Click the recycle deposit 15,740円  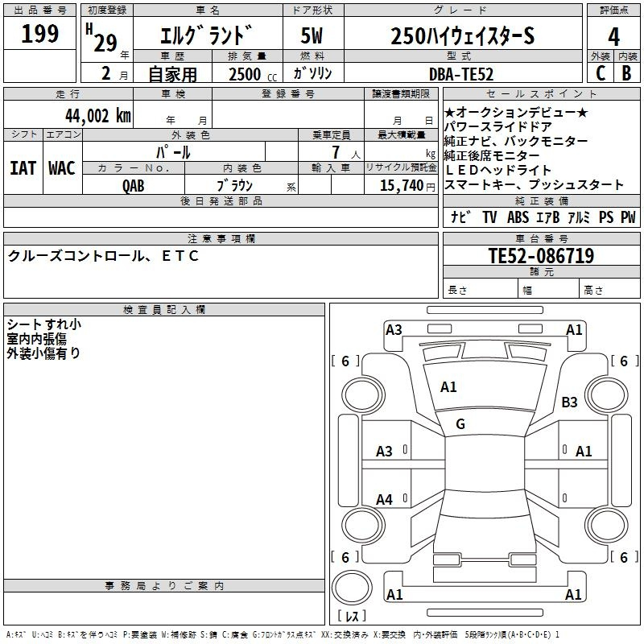[x=407, y=186]
